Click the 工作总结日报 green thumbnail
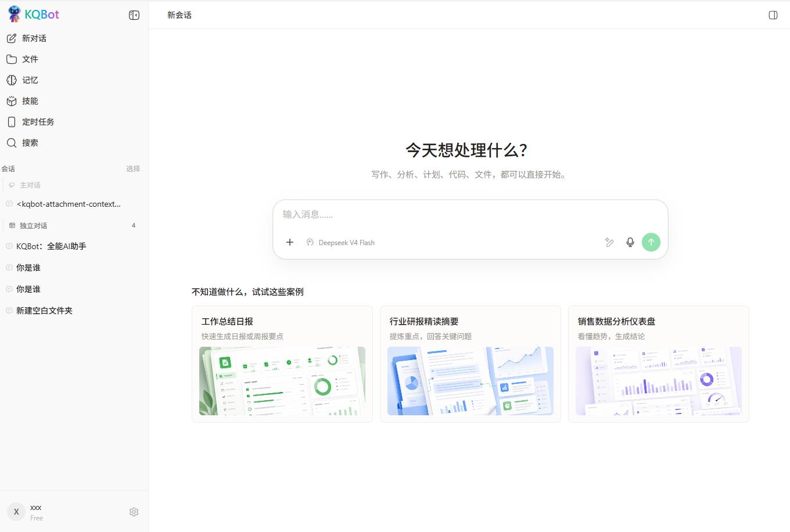 coord(282,381)
